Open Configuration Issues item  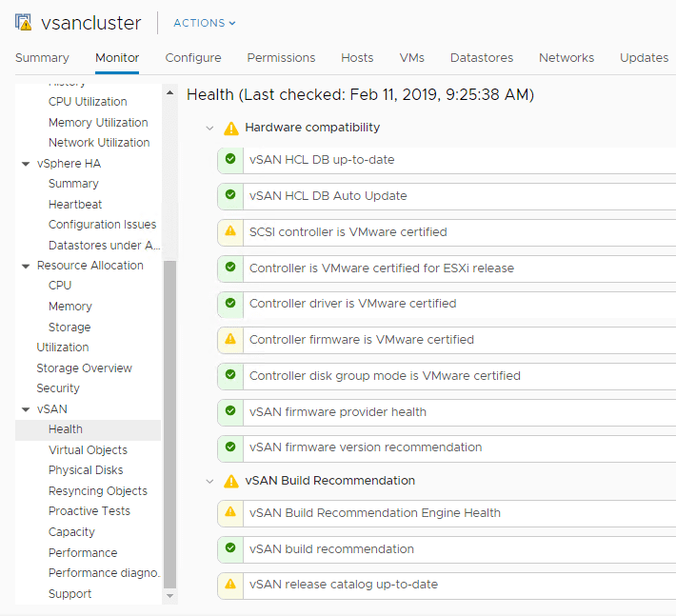click(x=103, y=225)
